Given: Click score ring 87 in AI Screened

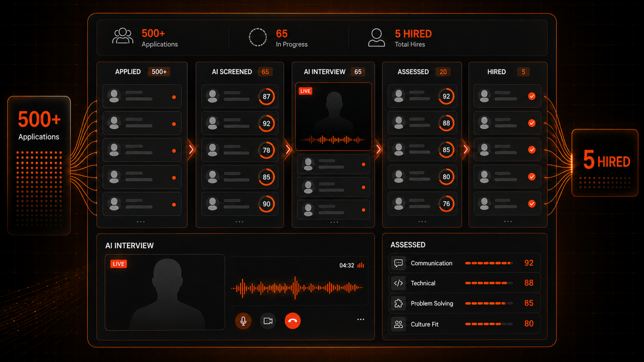Looking at the screenshot, I should coord(266,97).
